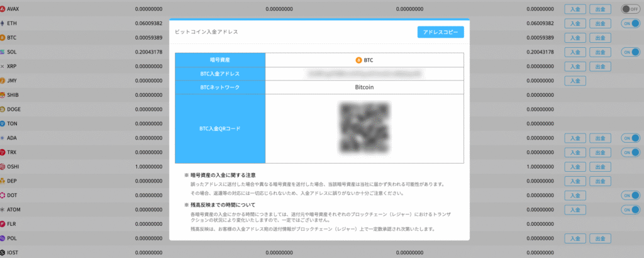Click the DOGE coin icon
The height and width of the screenshot is (258, 644).
tap(3, 109)
